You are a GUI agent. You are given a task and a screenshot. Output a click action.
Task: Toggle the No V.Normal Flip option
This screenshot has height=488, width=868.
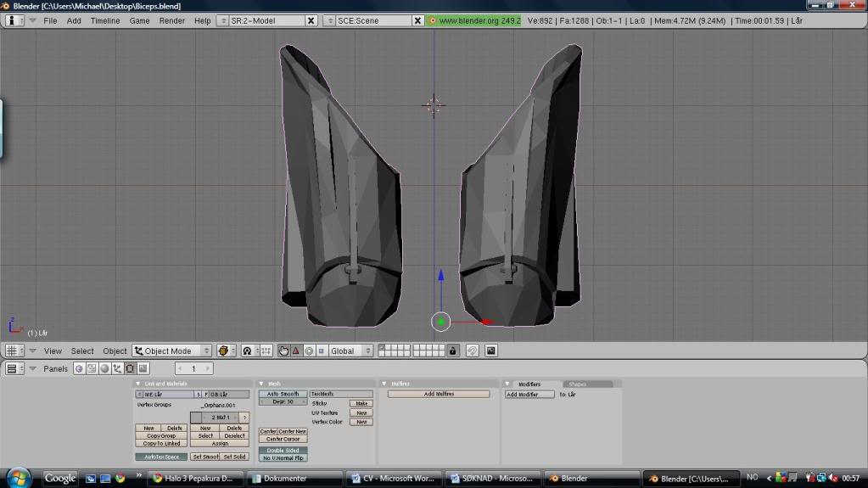283,457
